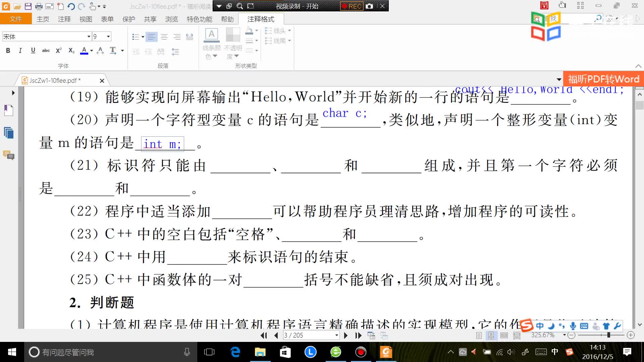Click the int m; annotation text box

click(x=162, y=144)
